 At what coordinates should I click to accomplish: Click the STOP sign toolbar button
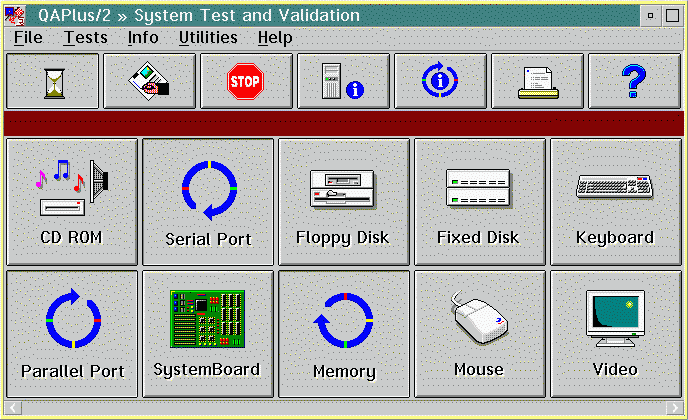click(246, 82)
